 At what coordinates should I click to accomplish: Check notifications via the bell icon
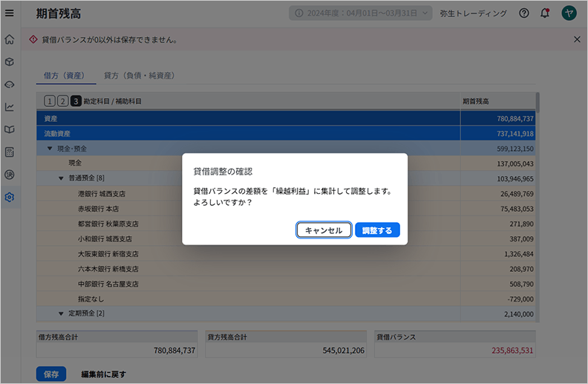(x=545, y=13)
